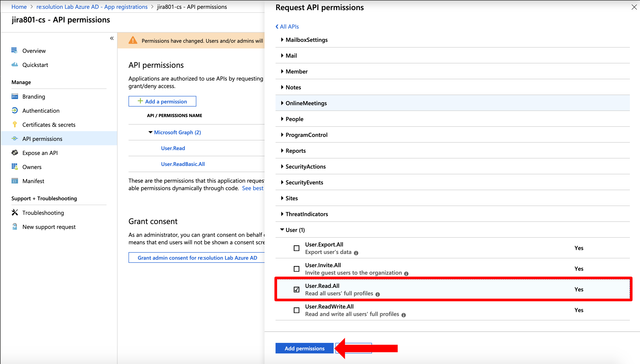Close the Request API permissions panel
The height and width of the screenshot is (364, 640).
point(634,7)
